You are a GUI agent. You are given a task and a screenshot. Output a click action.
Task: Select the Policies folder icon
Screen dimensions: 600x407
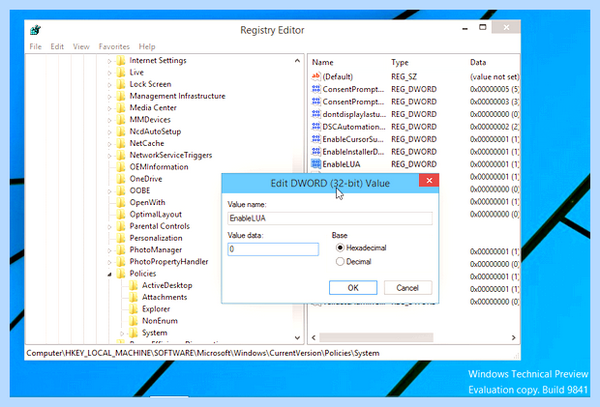121,274
